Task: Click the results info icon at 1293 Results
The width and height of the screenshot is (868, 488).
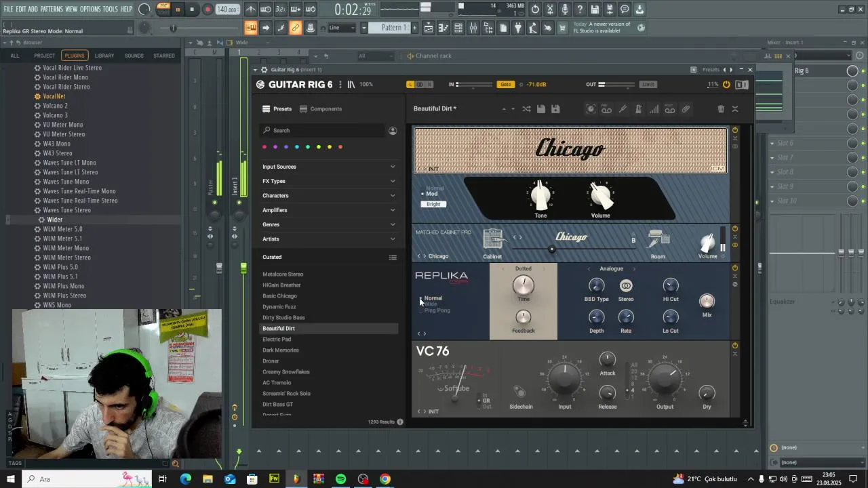Action: click(400, 422)
